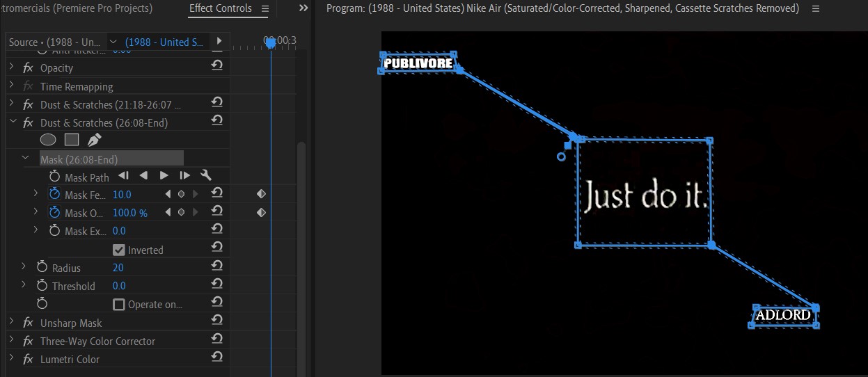The height and width of the screenshot is (377, 868).
Task: Select the free draw bezier pen tool
Action: [x=94, y=140]
